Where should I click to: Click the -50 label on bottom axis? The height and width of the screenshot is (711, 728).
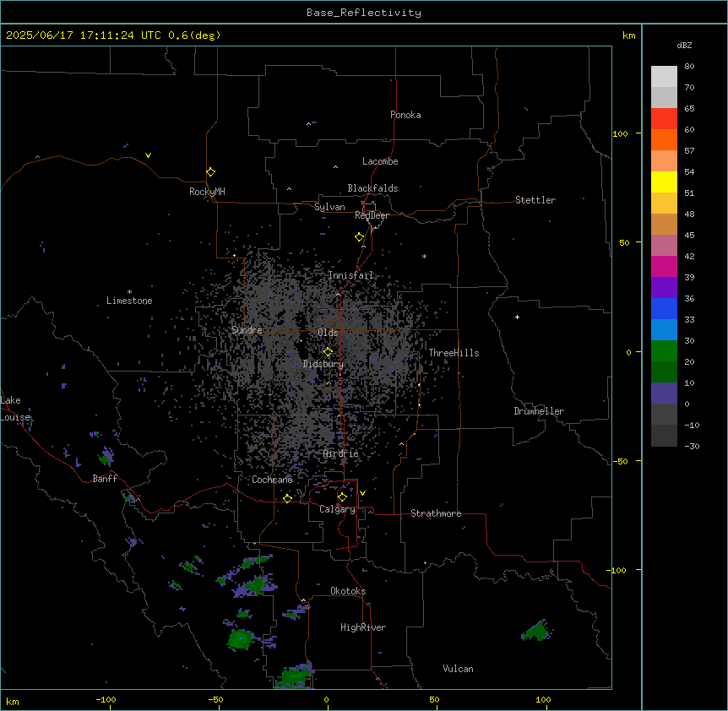click(215, 699)
